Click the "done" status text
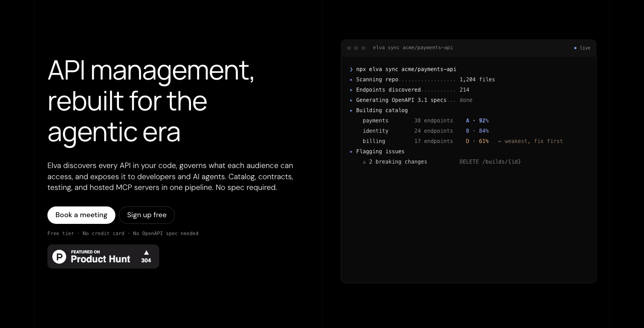The width and height of the screenshot is (644, 328). pos(466,100)
